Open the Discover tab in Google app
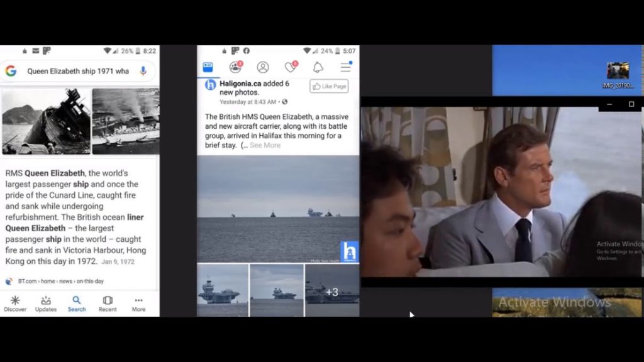Viewport: 644px width, 362px height. (15, 304)
